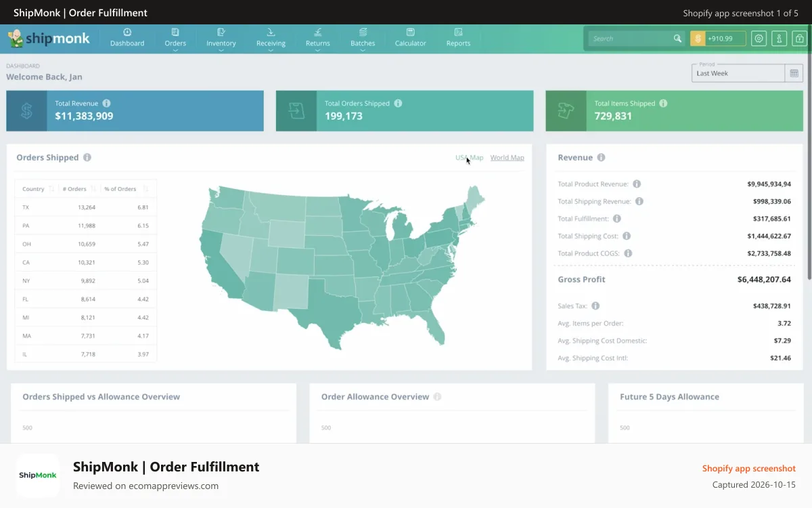
Task: Show Total Product COGS info icon
Action: pyautogui.click(x=628, y=253)
